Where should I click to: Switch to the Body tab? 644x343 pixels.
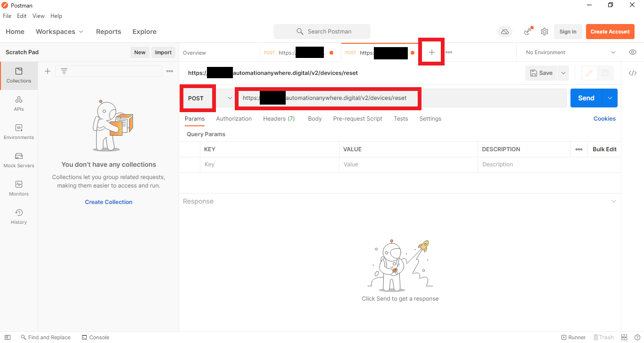coord(315,119)
